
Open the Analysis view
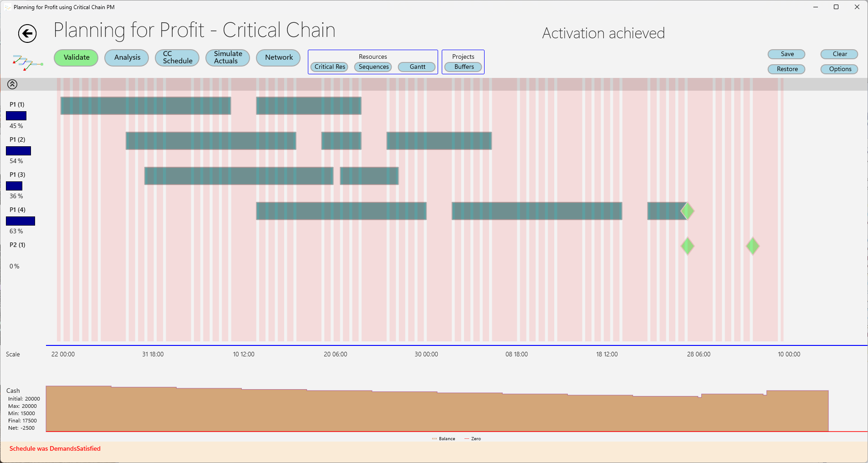click(127, 57)
